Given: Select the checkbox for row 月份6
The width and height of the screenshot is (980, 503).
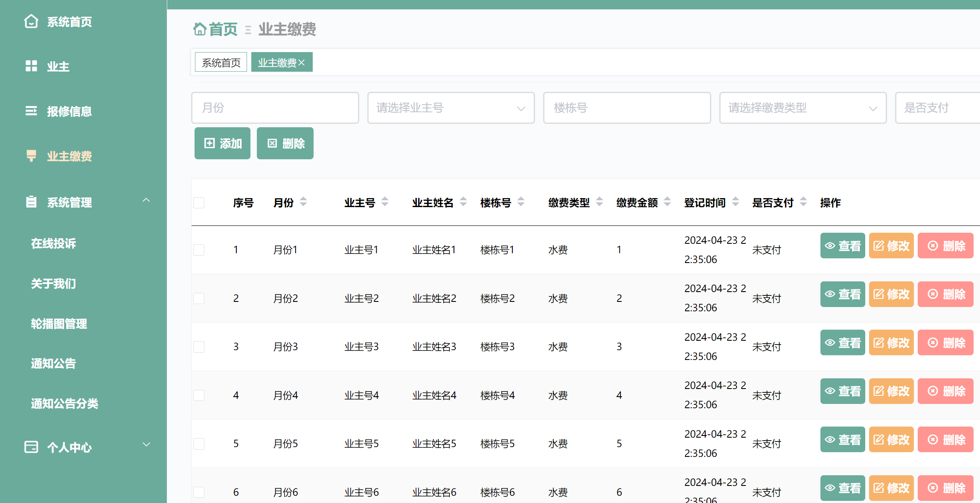Looking at the screenshot, I should pyautogui.click(x=199, y=492).
